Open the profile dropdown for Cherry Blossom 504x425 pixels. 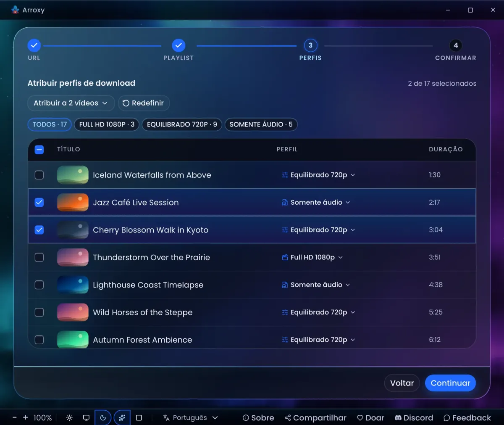[x=319, y=230]
